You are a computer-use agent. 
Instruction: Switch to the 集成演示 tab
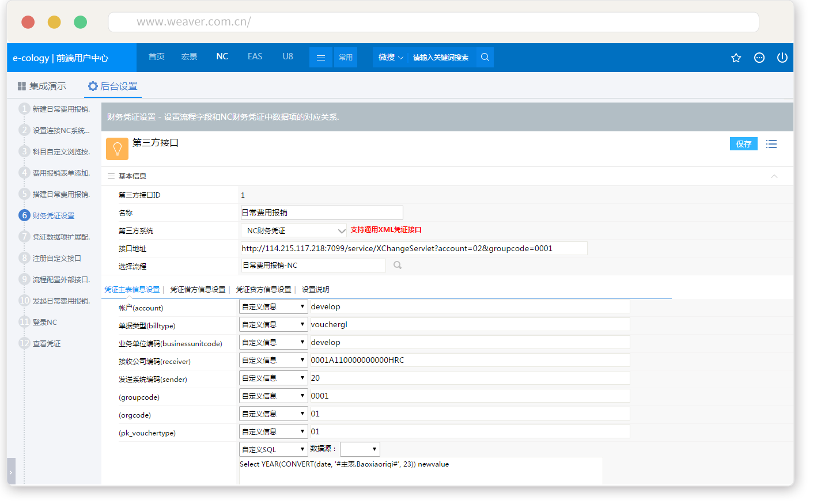(x=42, y=86)
